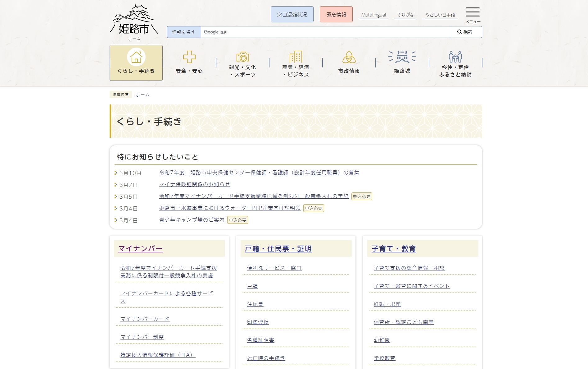Click the 産業・経済・ビジネス building icon
The image size is (588, 369).
tap(295, 57)
